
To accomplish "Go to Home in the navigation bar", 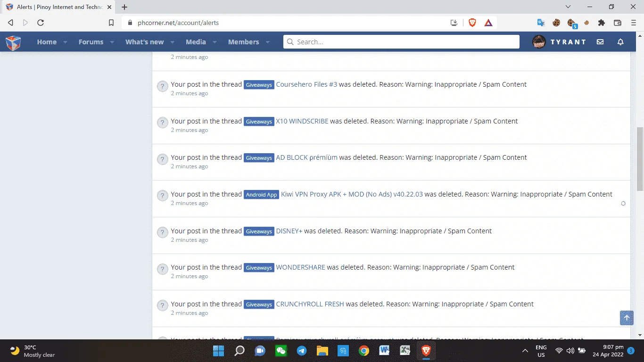I will [47, 42].
